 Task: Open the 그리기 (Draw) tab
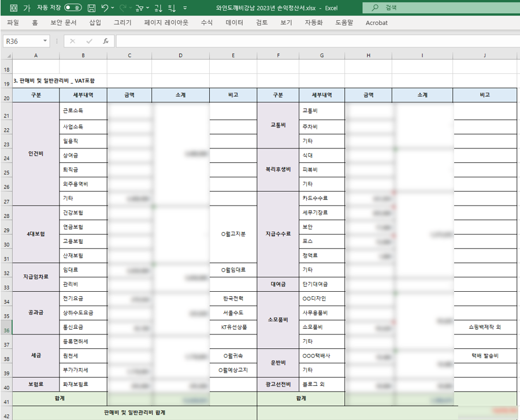point(122,23)
